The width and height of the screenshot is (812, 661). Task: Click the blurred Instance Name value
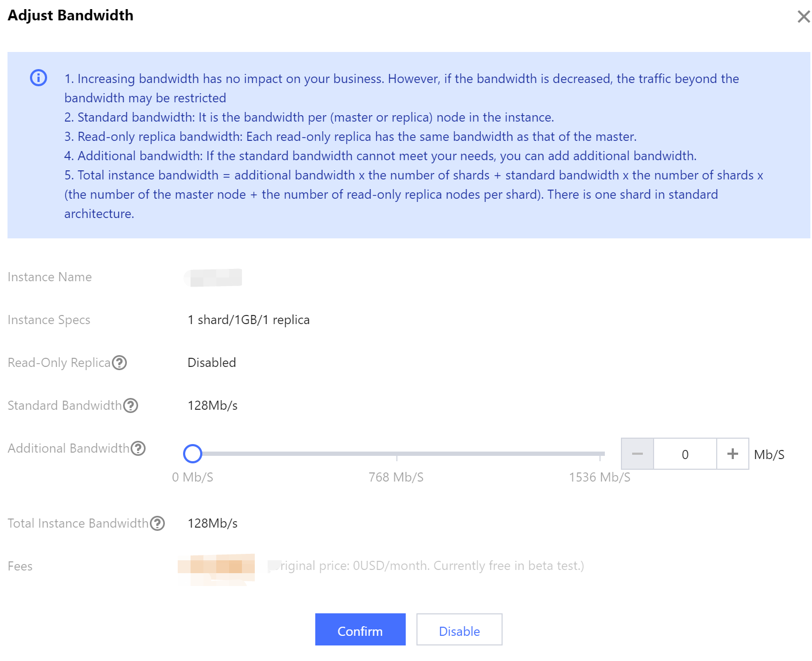pos(214,277)
